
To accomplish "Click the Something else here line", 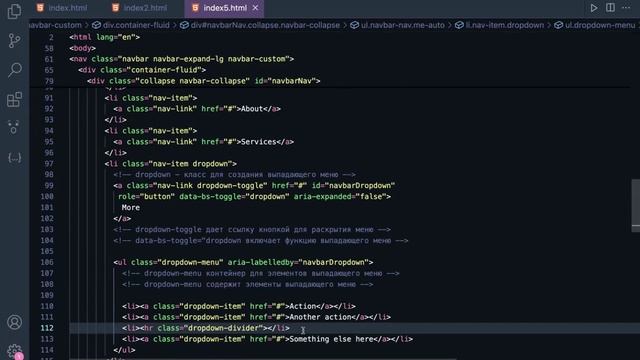I will (267, 339).
